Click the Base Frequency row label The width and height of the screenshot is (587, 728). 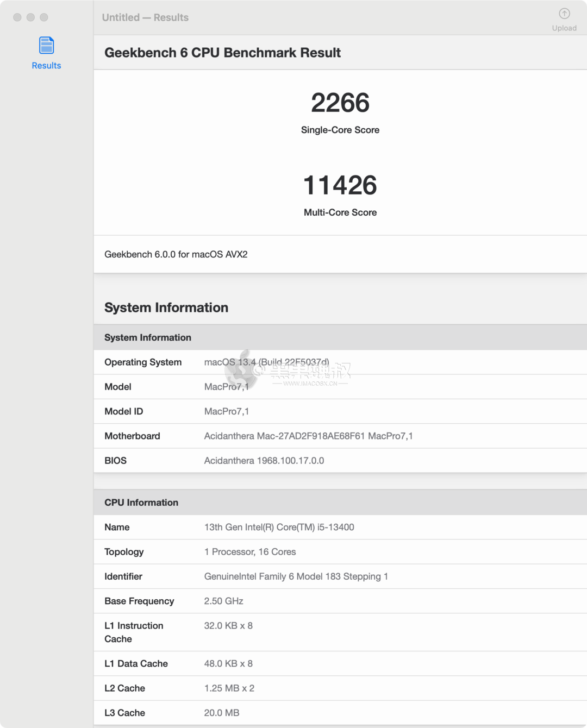tap(139, 601)
